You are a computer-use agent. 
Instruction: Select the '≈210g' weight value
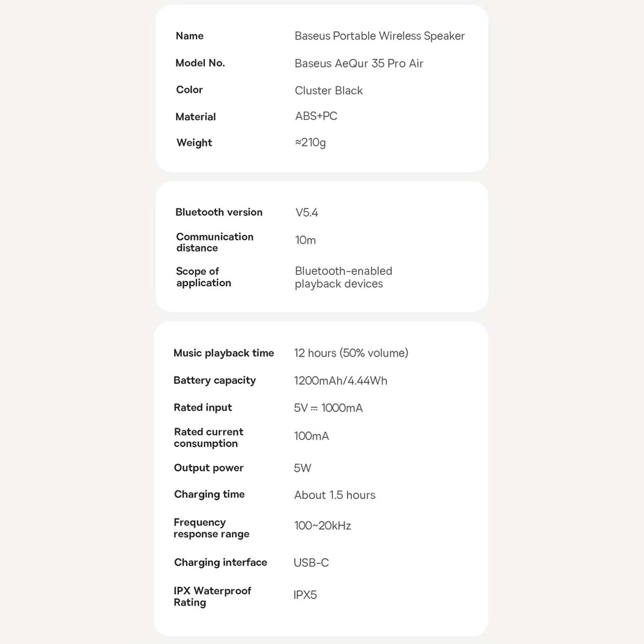point(310,143)
